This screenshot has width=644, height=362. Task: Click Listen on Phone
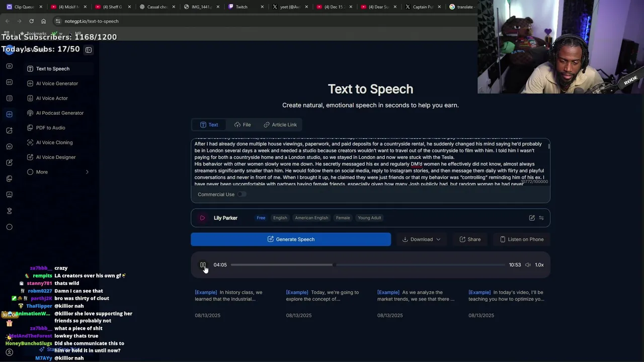click(x=522, y=239)
